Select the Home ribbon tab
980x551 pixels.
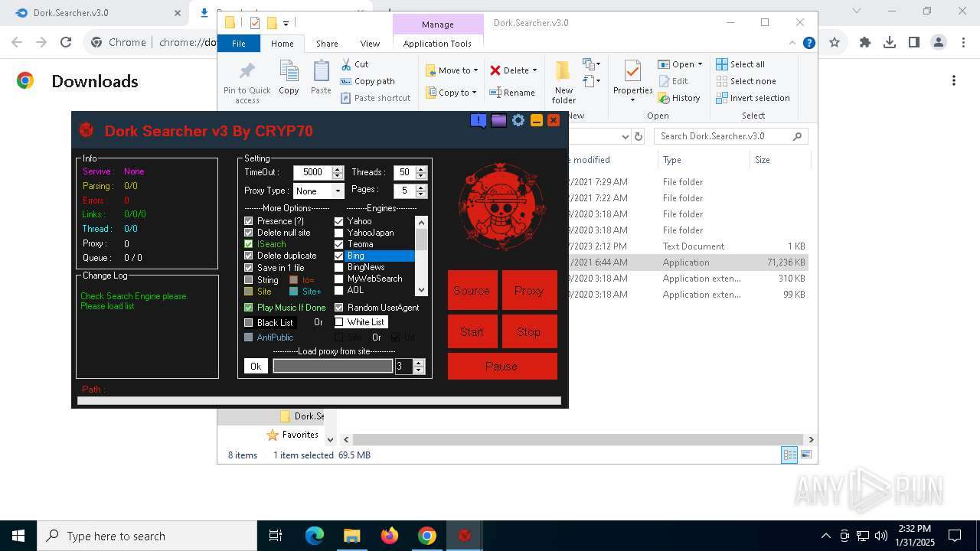click(x=282, y=44)
